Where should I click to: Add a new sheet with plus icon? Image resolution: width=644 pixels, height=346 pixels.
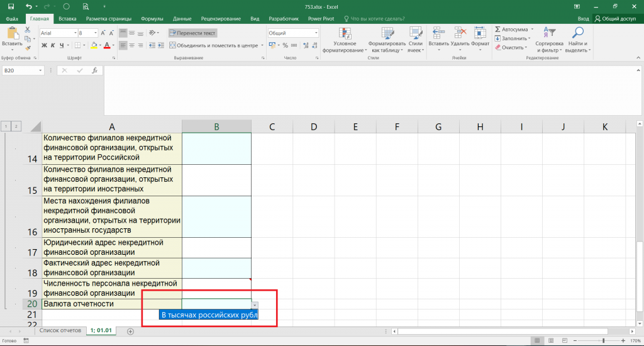pyautogui.click(x=130, y=331)
